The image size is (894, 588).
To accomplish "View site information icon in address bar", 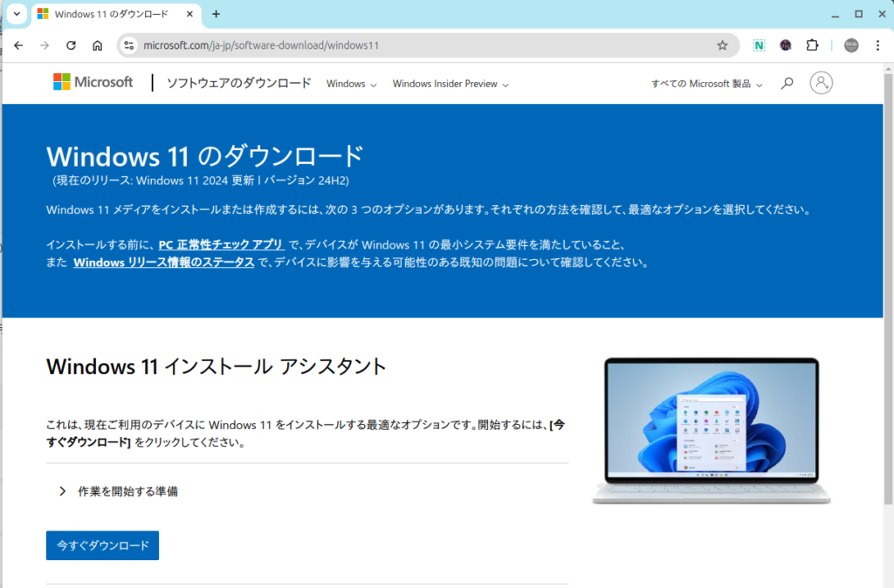I will (x=129, y=45).
